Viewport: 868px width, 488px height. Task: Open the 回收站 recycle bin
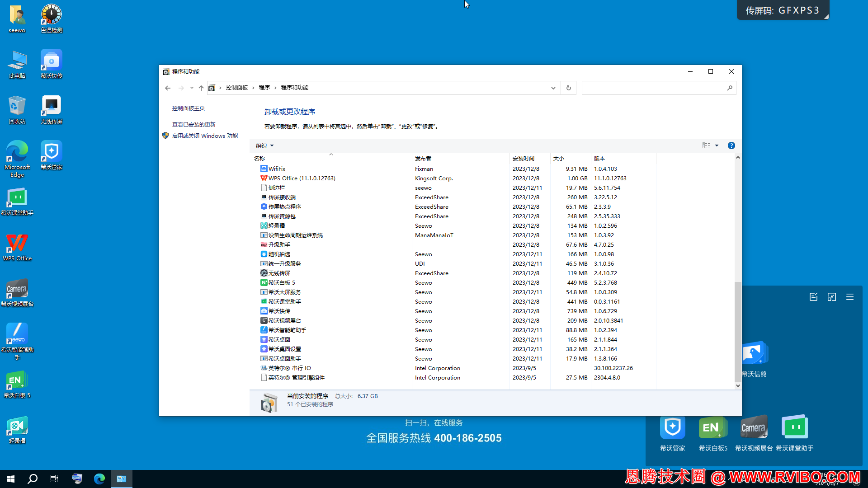17,110
